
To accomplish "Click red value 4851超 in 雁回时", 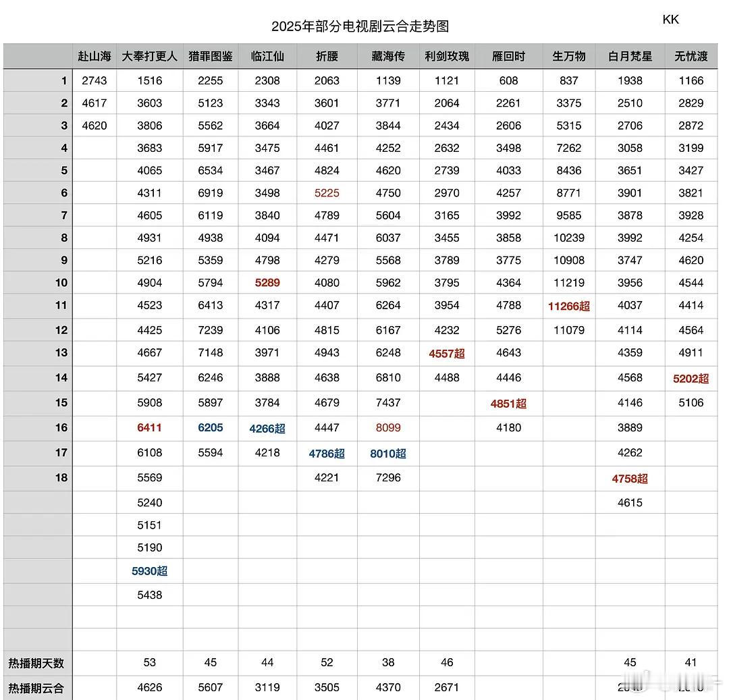I will pyautogui.click(x=509, y=404).
